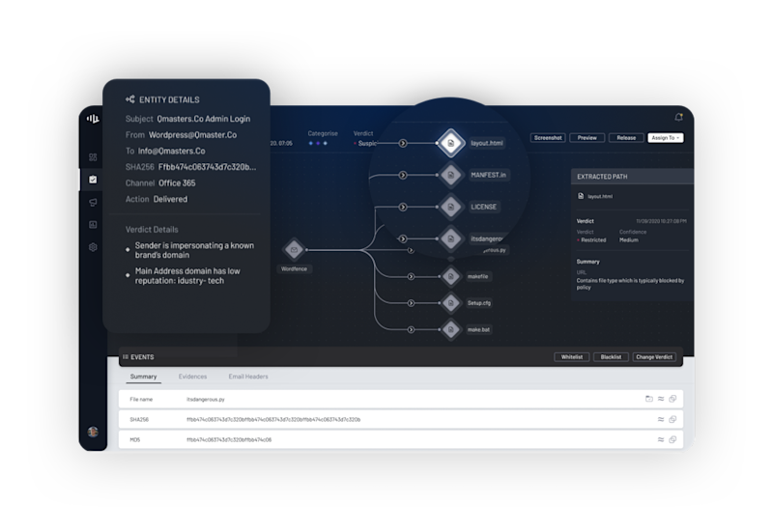Copy the File name value
773x532 pixels.
673,399
